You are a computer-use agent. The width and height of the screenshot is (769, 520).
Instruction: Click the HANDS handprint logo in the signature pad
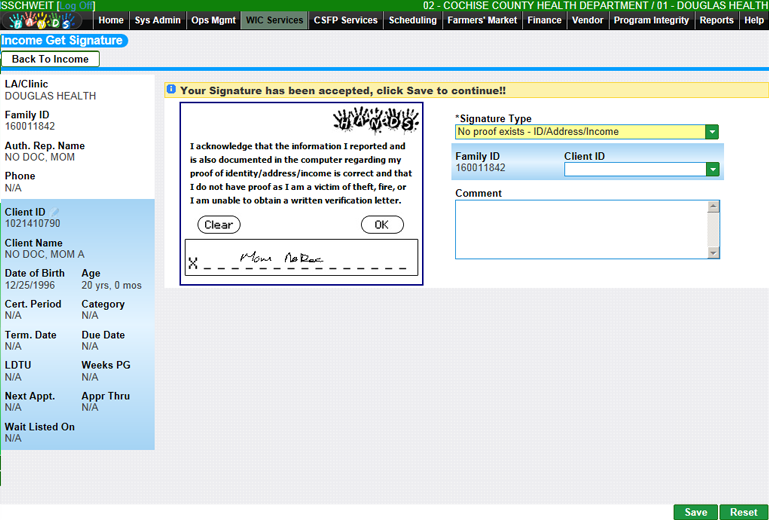tap(375, 122)
